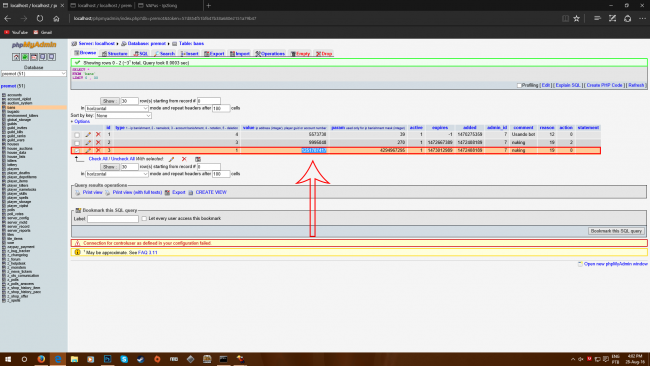
Task: Expand the Options link
Action: (x=82, y=122)
